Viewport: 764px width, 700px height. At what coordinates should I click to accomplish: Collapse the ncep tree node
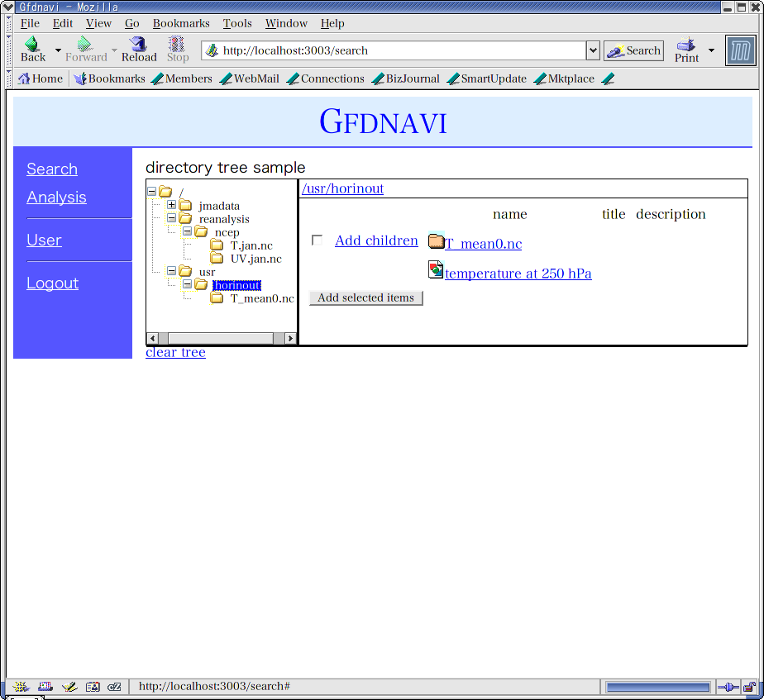click(x=187, y=231)
